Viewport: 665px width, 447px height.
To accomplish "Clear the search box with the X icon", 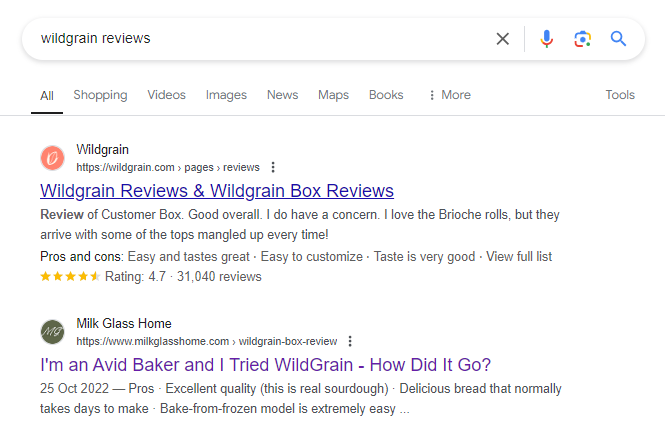I will coord(503,39).
